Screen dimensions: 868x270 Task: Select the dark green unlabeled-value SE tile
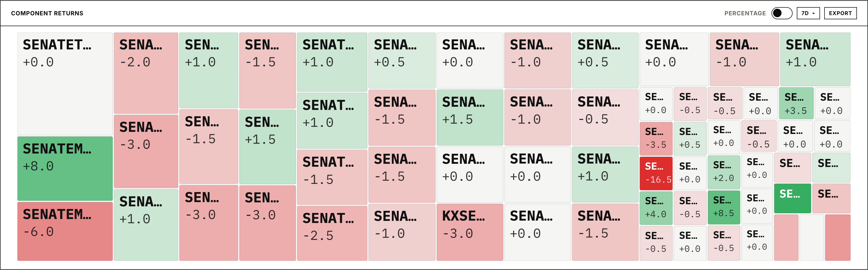(x=793, y=198)
